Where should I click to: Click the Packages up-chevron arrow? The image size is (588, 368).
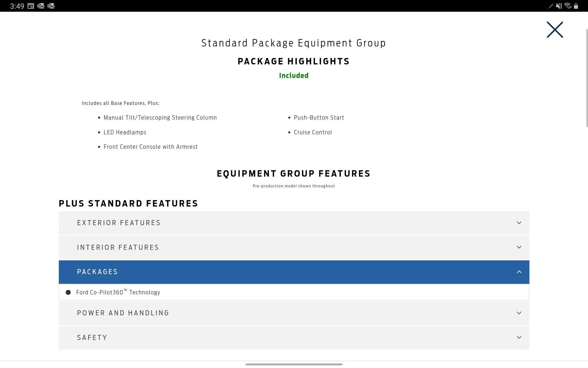pyautogui.click(x=519, y=272)
